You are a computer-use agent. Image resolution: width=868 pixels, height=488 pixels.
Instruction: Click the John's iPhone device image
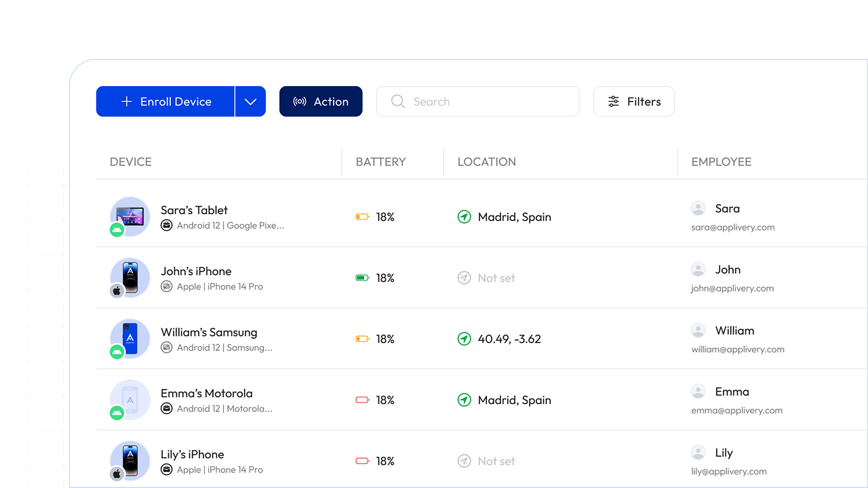click(x=130, y=277)
